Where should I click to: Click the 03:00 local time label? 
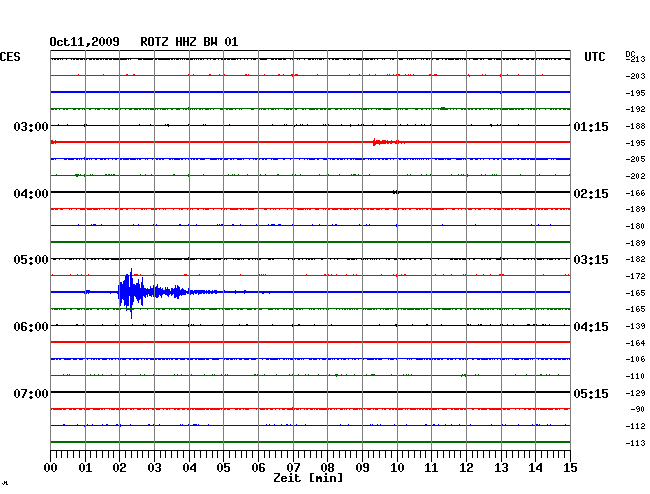pos(31,126)
